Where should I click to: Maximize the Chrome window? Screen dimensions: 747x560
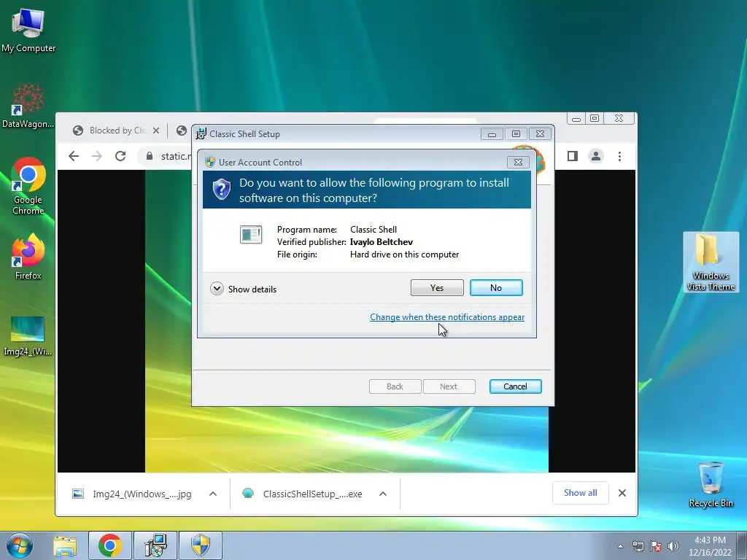(595, 118)
